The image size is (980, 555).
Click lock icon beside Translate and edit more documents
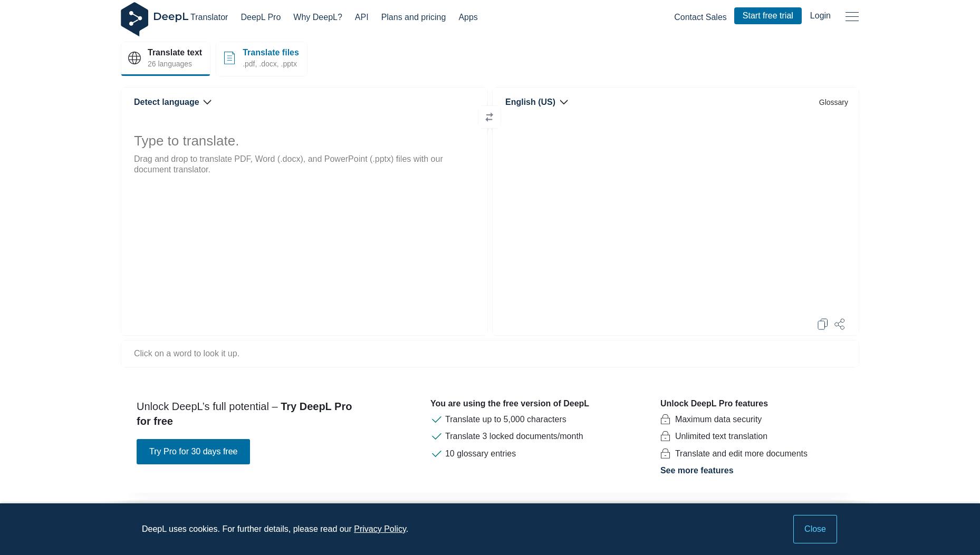point(665,454)
